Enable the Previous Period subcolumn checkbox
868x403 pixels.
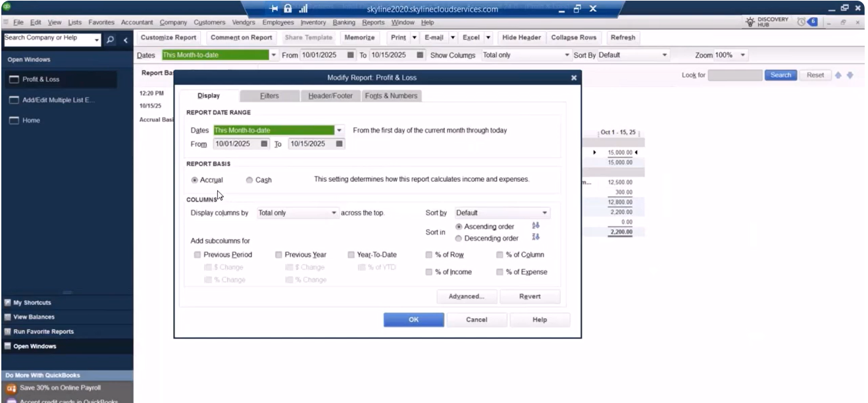pos(198,255)
